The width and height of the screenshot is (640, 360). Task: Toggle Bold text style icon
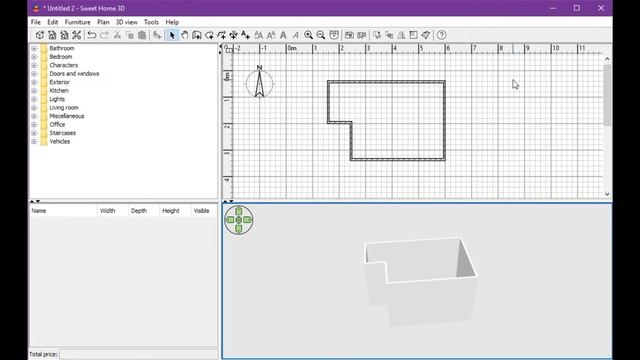(283, 35)
